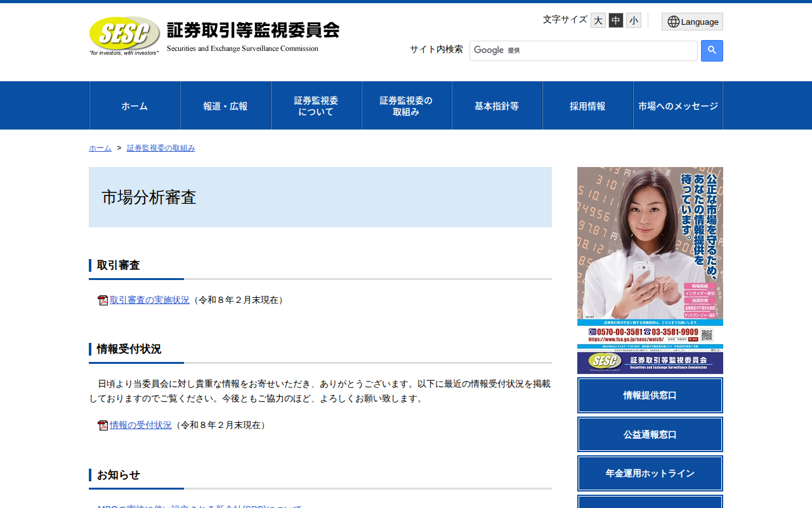Click the campaign poster image in the sidebar
Image resolution: width=812 pixels, height=508 pixels.
click(x=650, y=244)
